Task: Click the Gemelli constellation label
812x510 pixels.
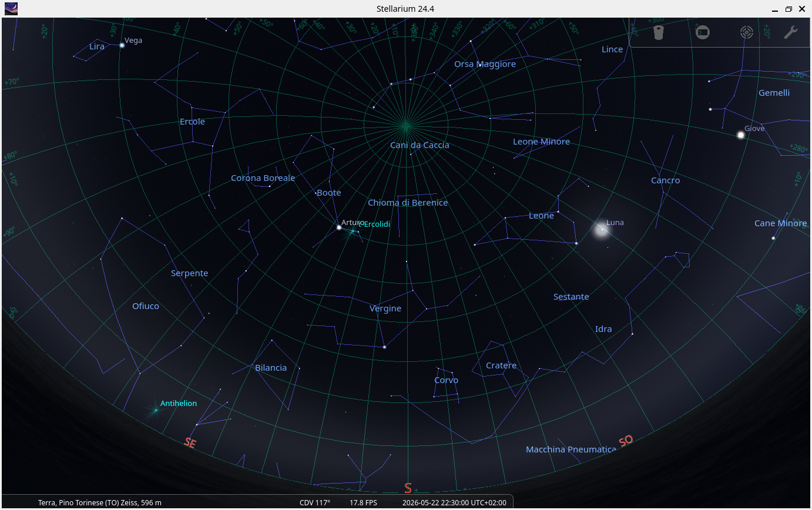Action: point(774,93)
